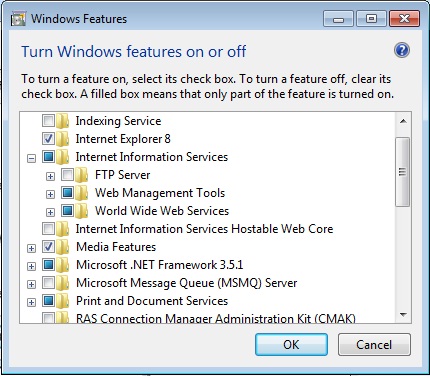Viewport: 430px width, 378px height.
Task: Click the Windows Features title bar icon
Action: point(18,19)
